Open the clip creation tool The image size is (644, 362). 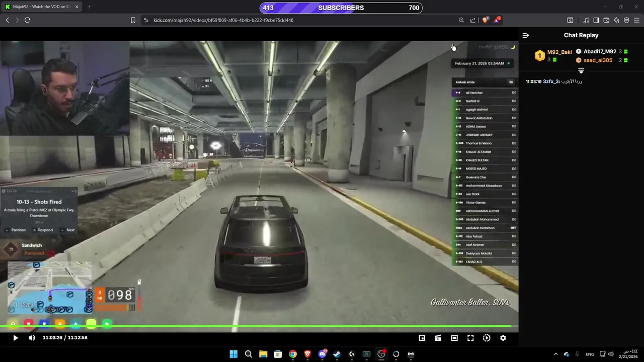438,338
